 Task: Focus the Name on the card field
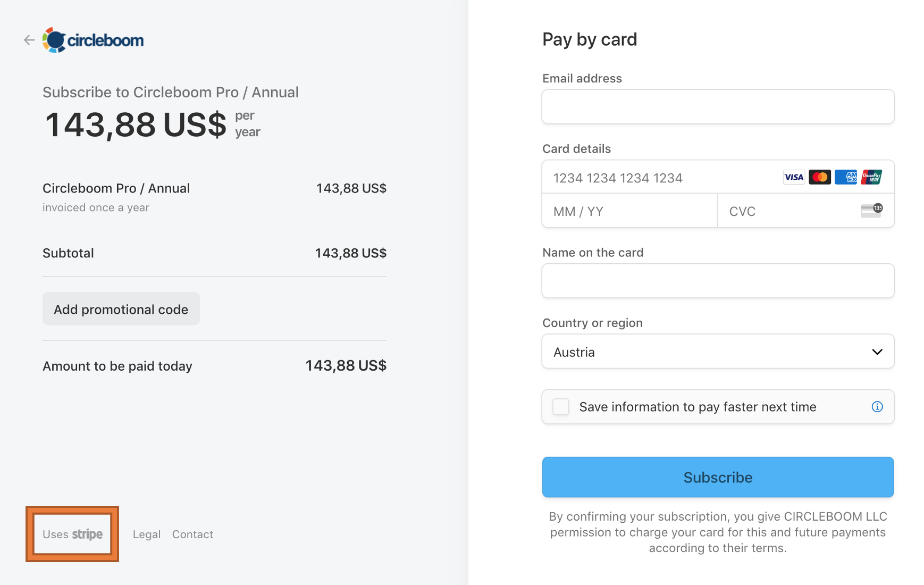pyautogui.click(x=718, y=281)
